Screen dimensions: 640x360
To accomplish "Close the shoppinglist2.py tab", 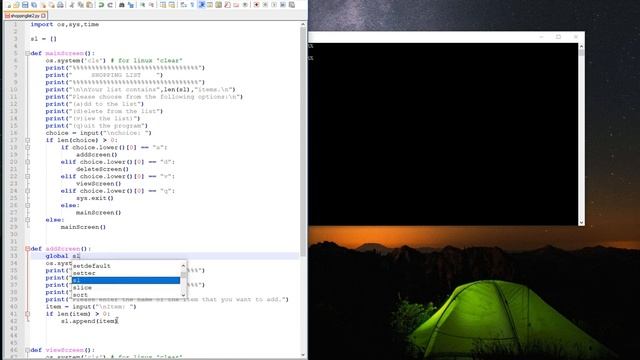I will [43, 16].
